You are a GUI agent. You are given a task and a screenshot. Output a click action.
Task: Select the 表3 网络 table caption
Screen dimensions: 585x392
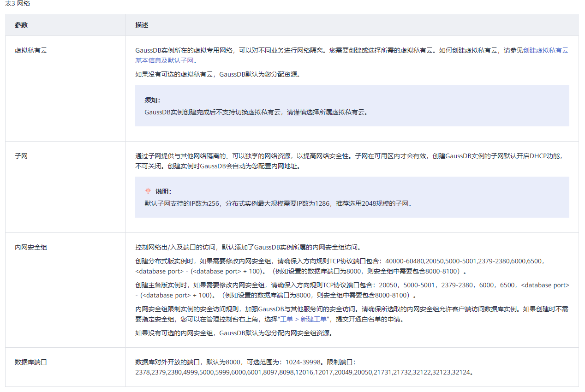coord(18,4)
